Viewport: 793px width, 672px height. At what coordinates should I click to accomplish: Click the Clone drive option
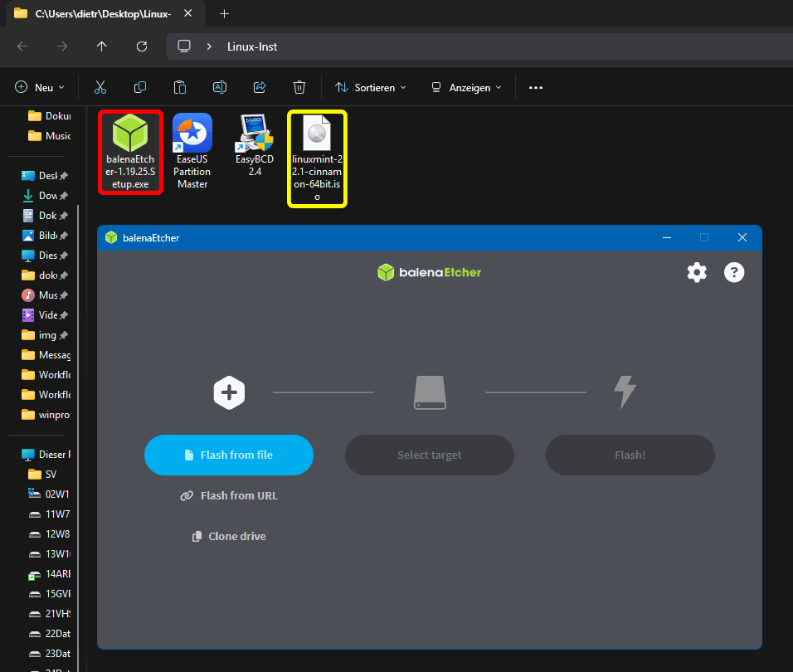click(x=229, y=536)
